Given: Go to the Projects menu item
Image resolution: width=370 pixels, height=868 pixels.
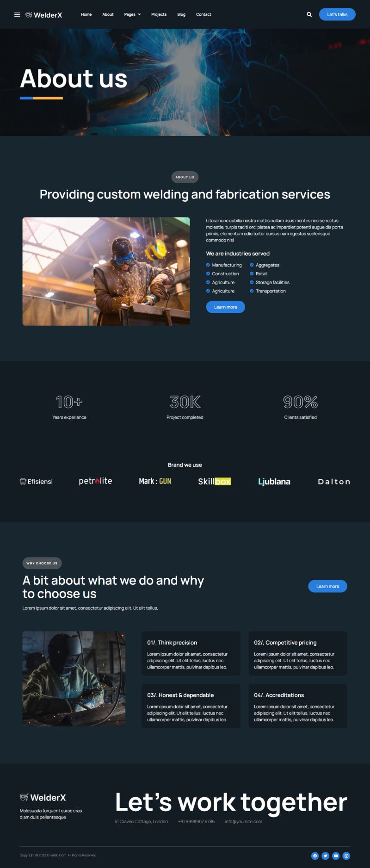Looking at the screenshot, I should click(x=159, y=14).
